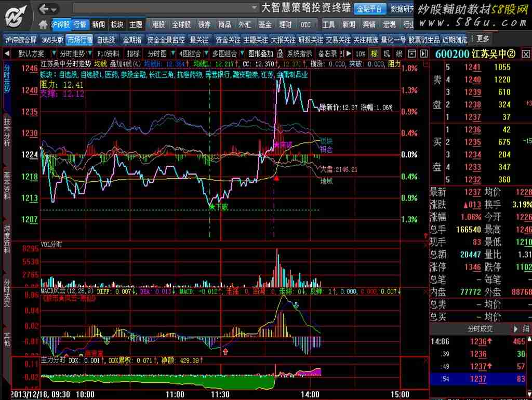Click the 阻力: 12.41 label

(62, 85)
